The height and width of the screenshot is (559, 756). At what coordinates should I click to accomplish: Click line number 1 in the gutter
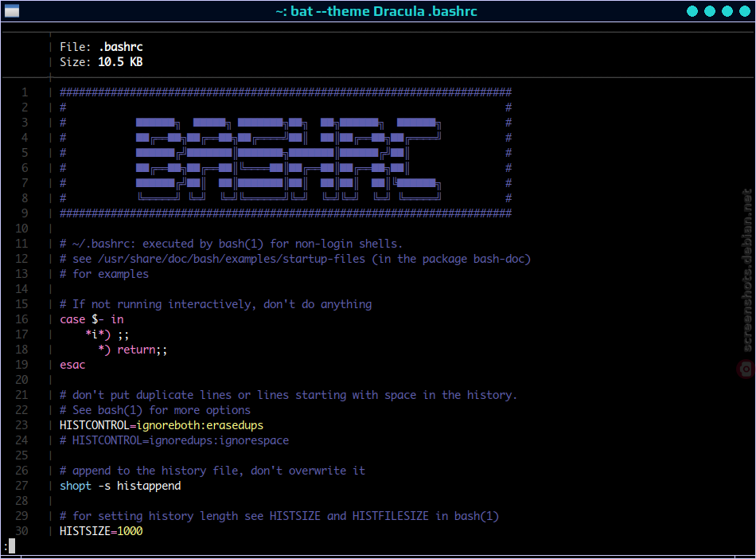pos(25,92)
